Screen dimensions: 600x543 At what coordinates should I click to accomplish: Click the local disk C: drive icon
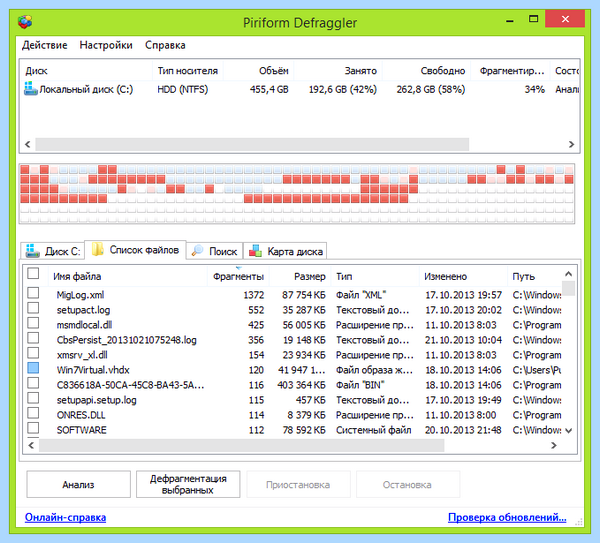[x=31, y=88]
